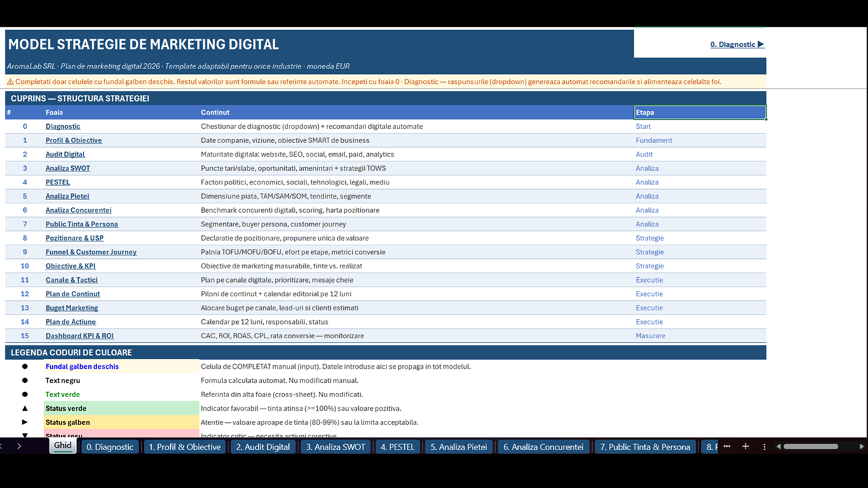
Task: Open the 3. Analiza SWOT sheet tab
Action: point(336,447)
